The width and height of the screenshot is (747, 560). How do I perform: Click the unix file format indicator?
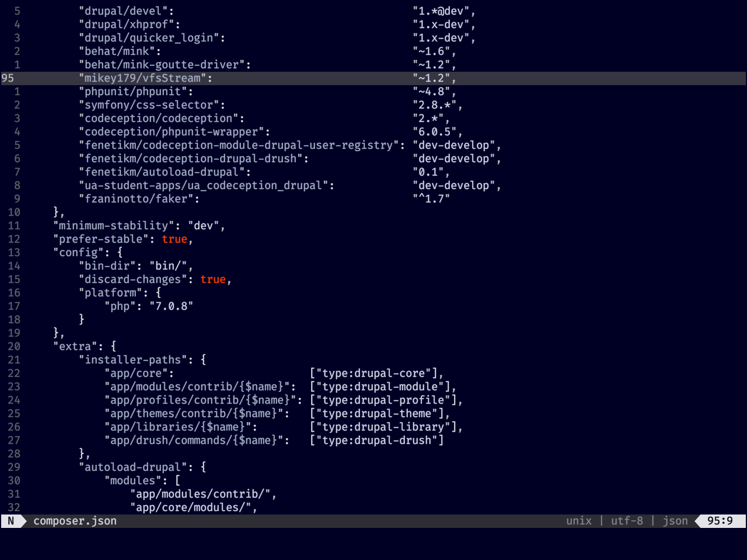click(579, 521)
